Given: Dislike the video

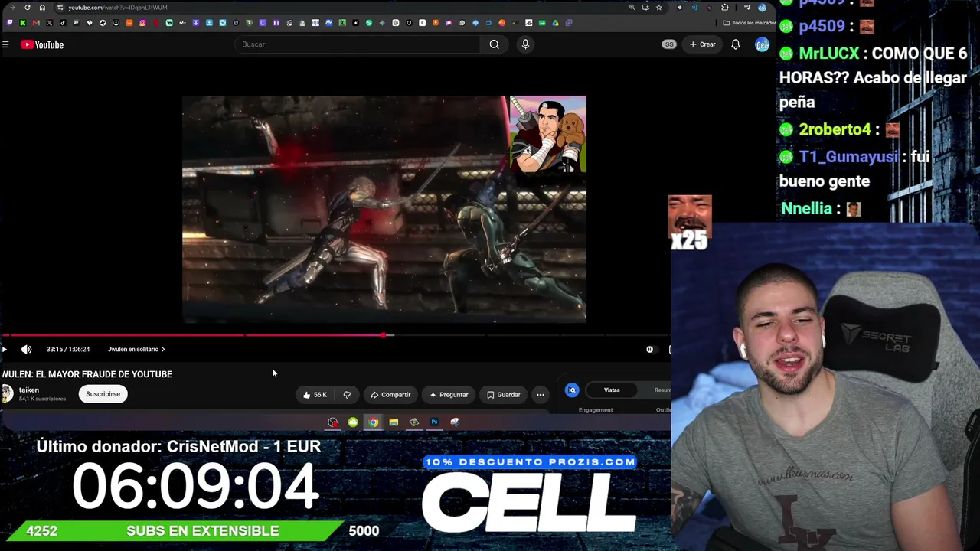Looking at the screenshot, I should tap(347, 395).
